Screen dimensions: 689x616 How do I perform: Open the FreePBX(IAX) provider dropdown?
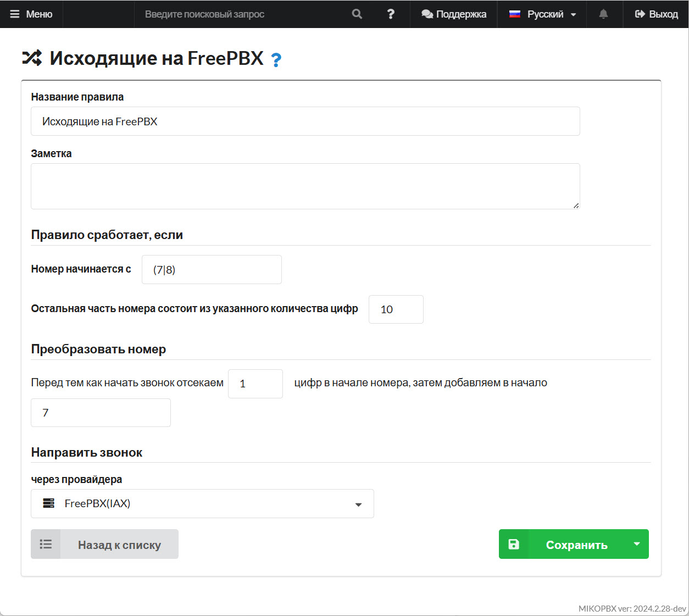(x=202, y=503)
